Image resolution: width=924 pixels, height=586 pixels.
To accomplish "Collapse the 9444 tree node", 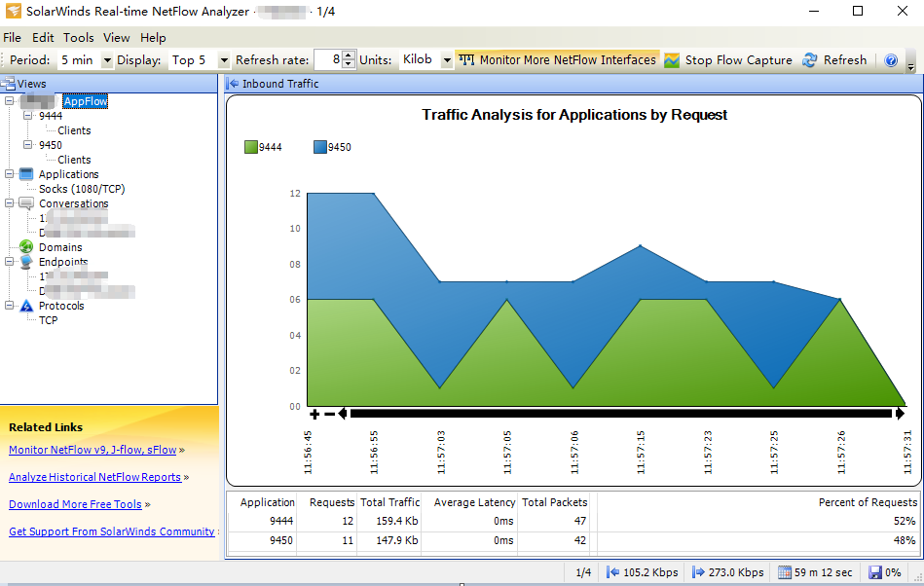I will (x=27, y=116).
